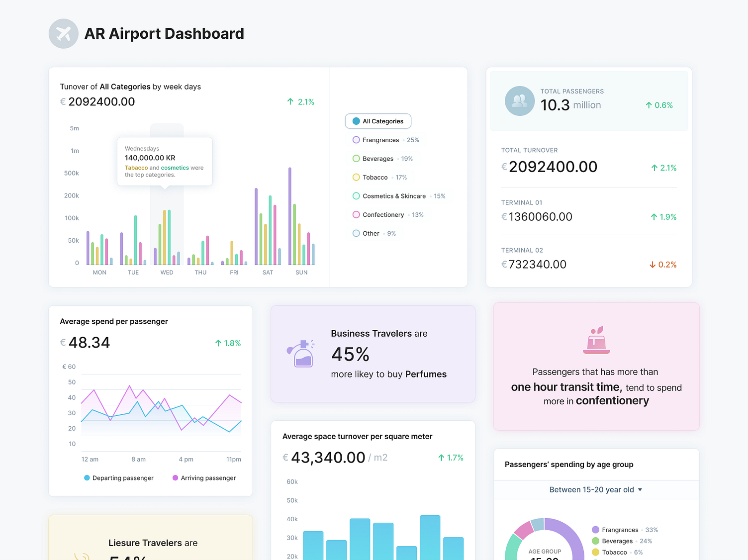Open the Between 15-20 year old dropdown
Image resolution: width=748 pixels, height=560 pixels.
point(595,489)
